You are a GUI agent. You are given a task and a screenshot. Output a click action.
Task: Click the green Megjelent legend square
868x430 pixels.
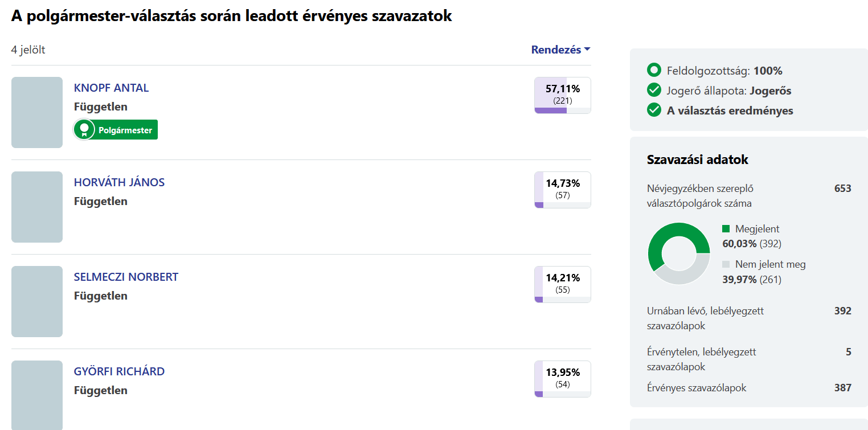coord(726,229)
